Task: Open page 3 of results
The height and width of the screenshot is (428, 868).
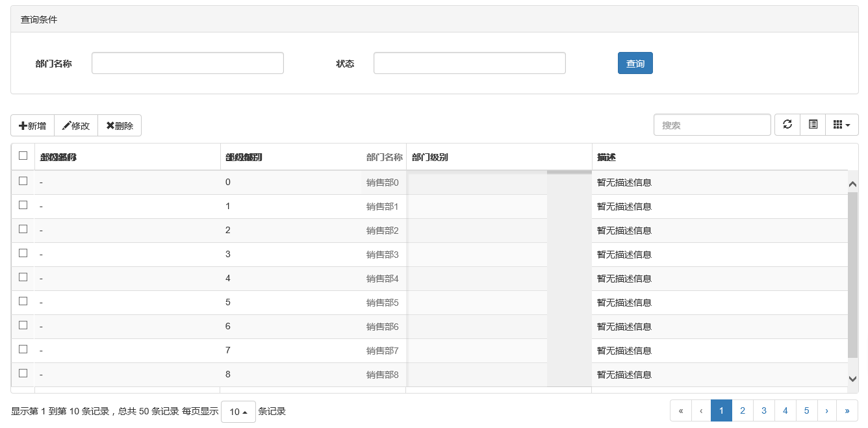Action: (764, 410)
